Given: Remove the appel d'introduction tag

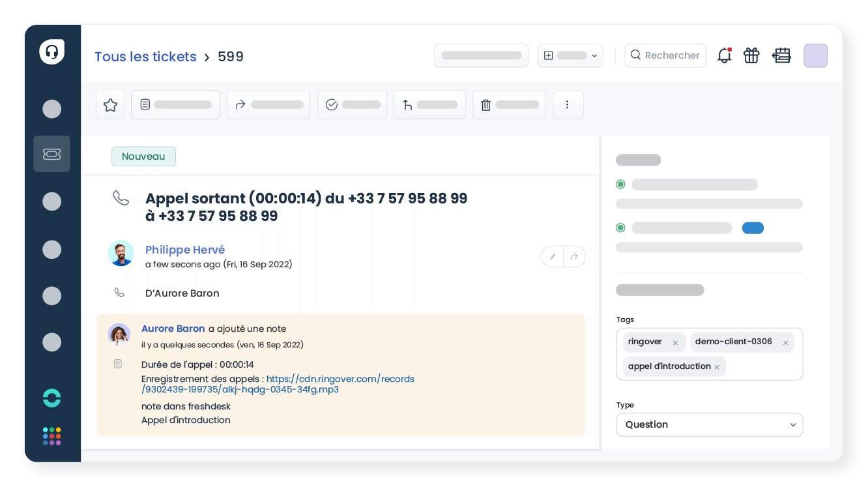Looking at the screenshot, I should coord(716,366).
